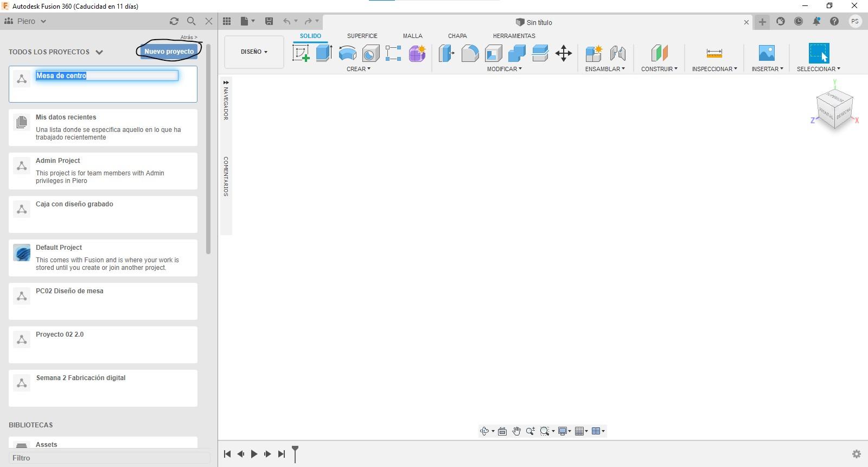
Task: Click the Mesa de centro name field
Action: 107,75
